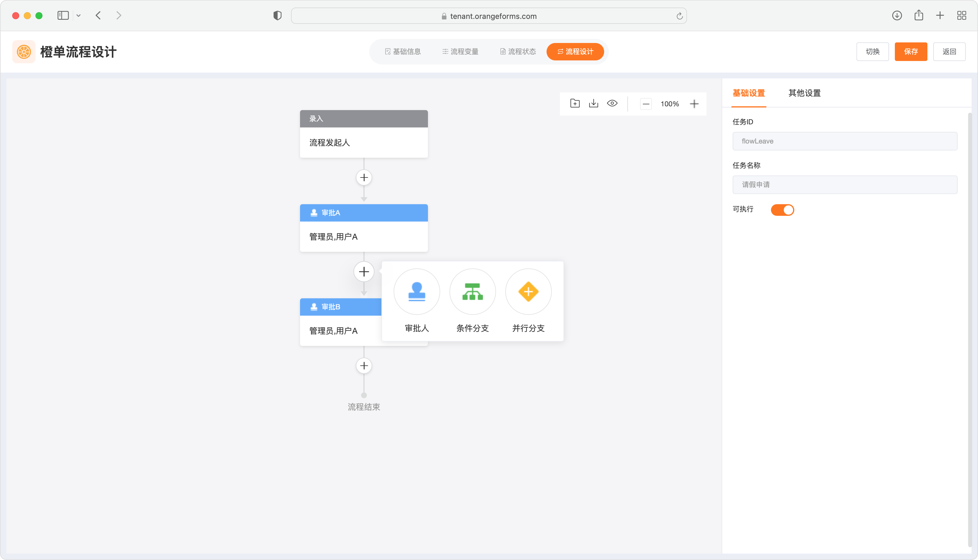Open the 审批A node header
Viewport: 978px width, 560px height.
(x=364, y=213)
